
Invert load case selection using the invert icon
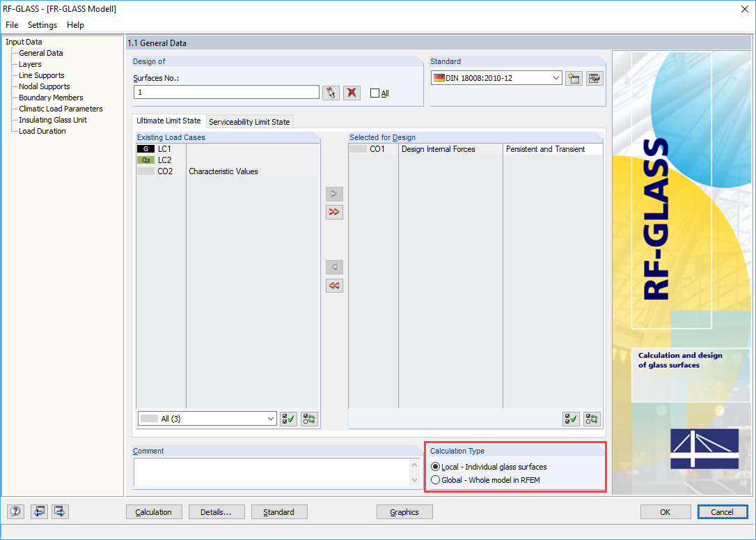[309, 418]
